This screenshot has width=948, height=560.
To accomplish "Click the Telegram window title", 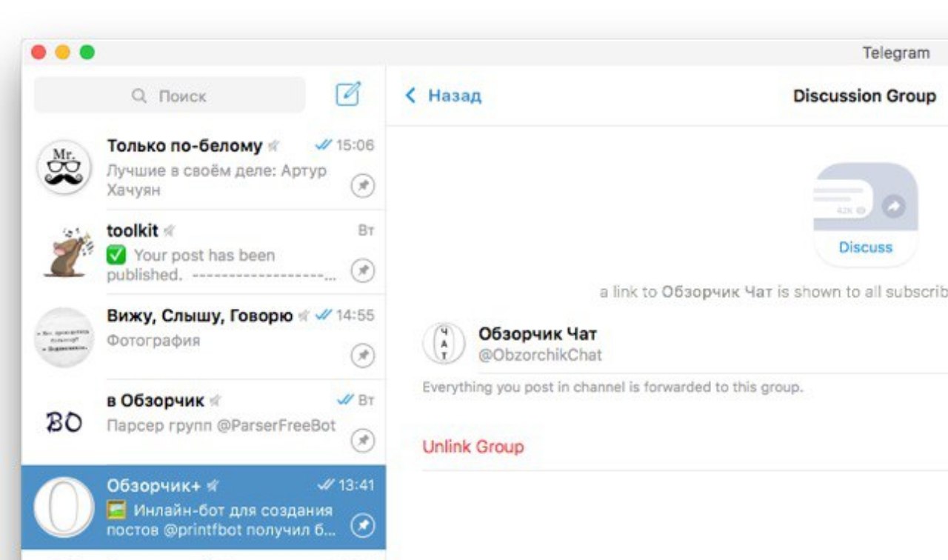I will tap(895, 53).
